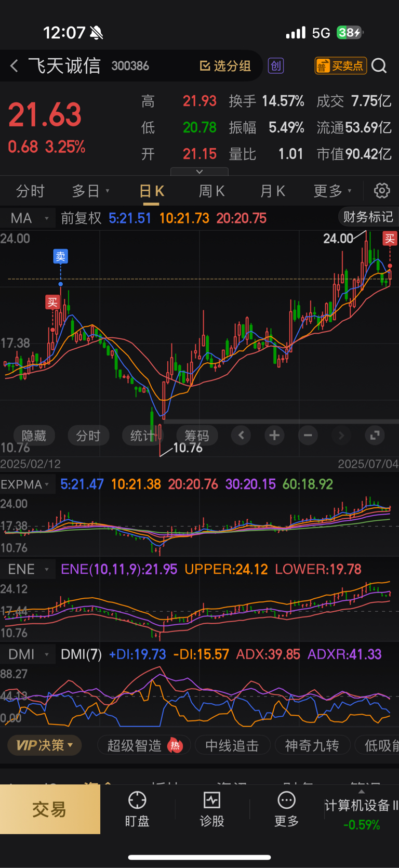Viewport: 399px width, 868px height.
Task: Tap chart start date 2025/02/12
Action: [x=31, y=464]
